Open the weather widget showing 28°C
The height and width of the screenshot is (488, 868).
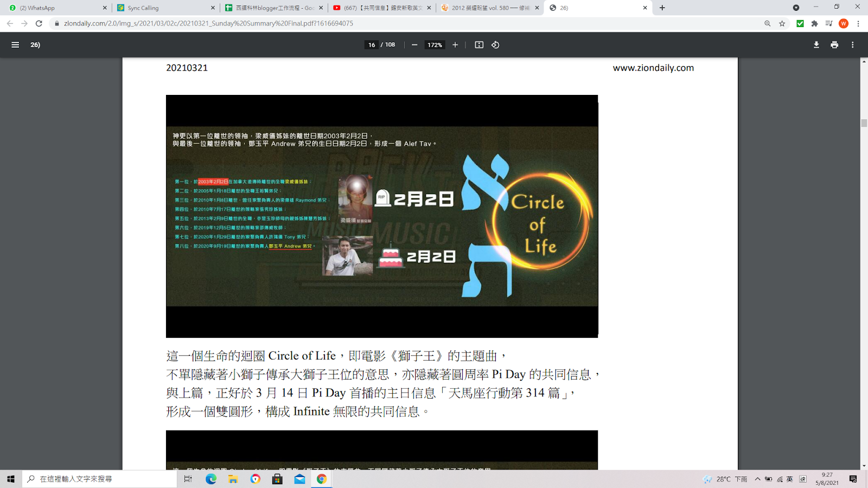click(x=725, y=479)
